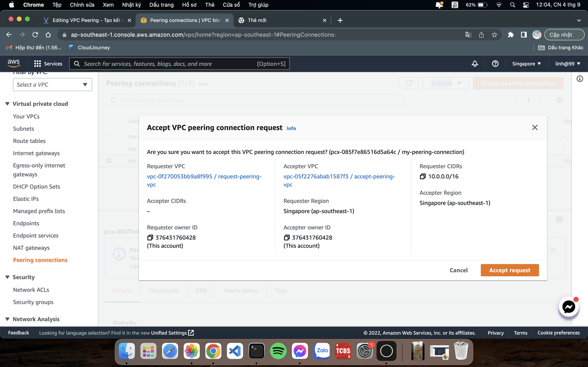
Task: Collapse the Security sidebar section
Action: coord(7,277)
